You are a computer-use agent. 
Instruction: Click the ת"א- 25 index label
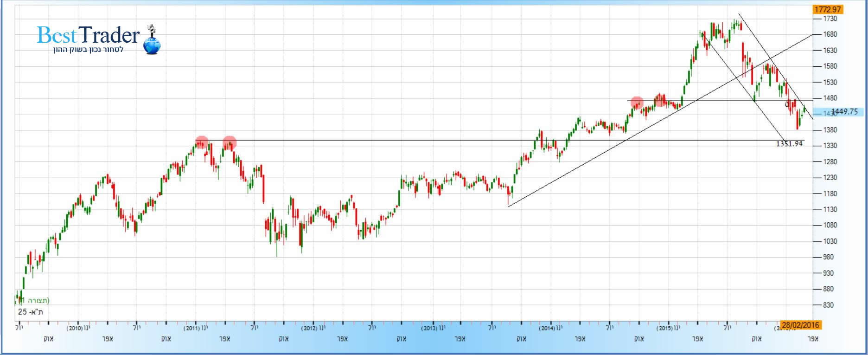(x=31, y=312)
